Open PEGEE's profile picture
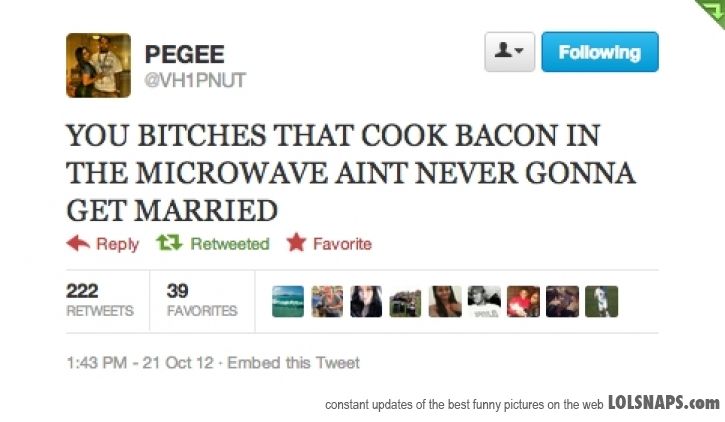Screen dimensions: 725x422 (98, 65)
